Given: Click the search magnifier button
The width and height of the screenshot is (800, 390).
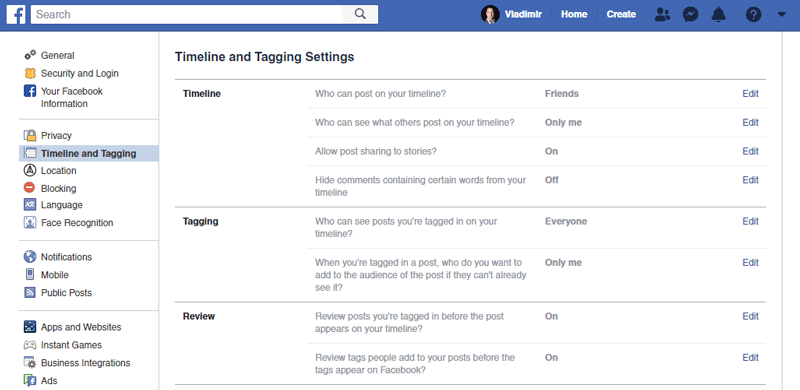Looking at the screenshot, I should [360, 14].
